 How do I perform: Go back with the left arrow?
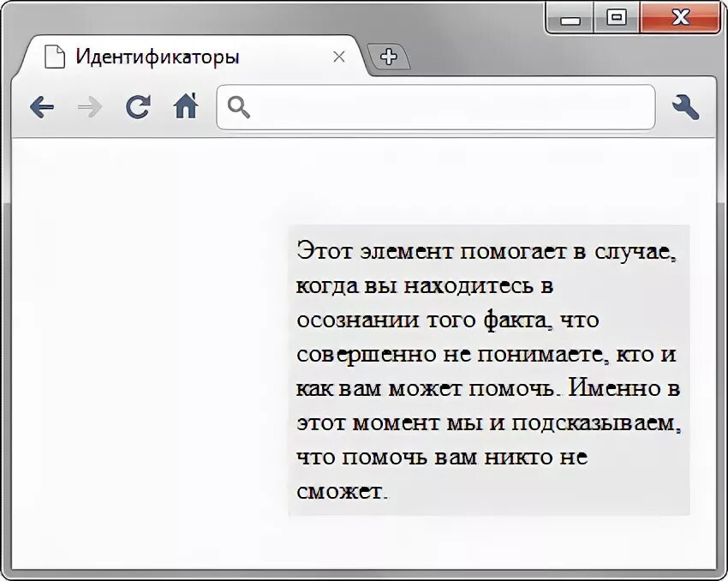(42, 108)
